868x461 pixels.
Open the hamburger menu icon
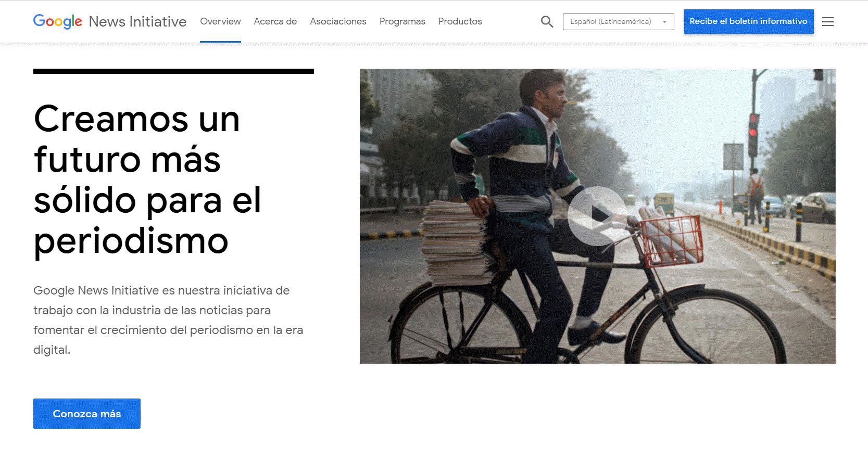point(828,22)
